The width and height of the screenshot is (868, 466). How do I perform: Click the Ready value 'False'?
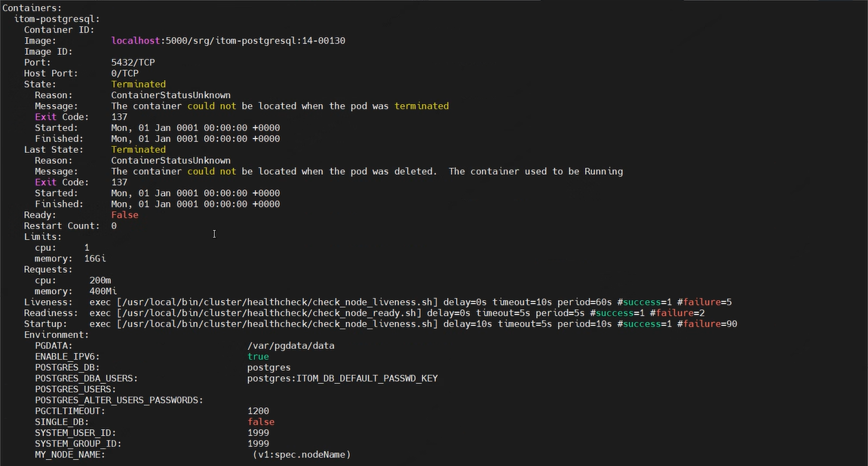point(124,215)
